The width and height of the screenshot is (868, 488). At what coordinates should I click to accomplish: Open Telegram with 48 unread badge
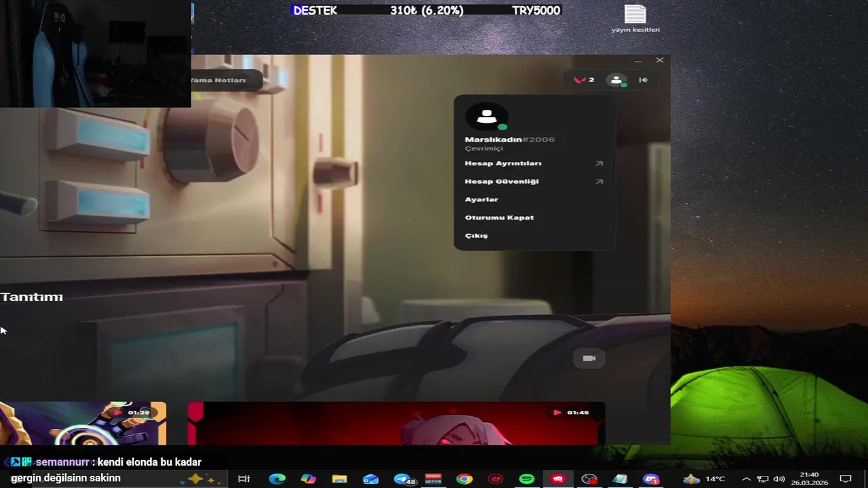[403, 479]
